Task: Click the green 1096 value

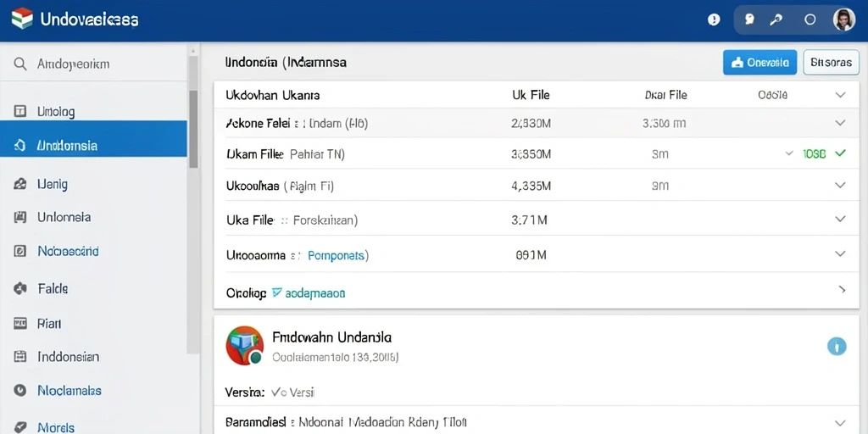Action: (815, 153)
